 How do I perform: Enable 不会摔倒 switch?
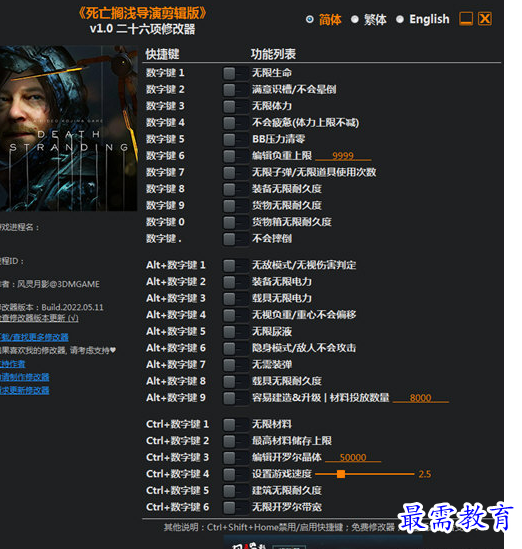235,239
